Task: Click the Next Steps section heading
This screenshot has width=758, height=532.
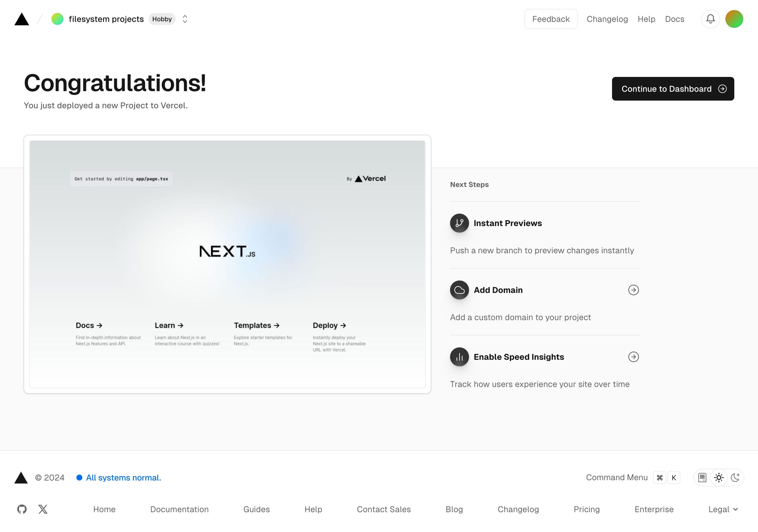Action: (x=469, y=185)
